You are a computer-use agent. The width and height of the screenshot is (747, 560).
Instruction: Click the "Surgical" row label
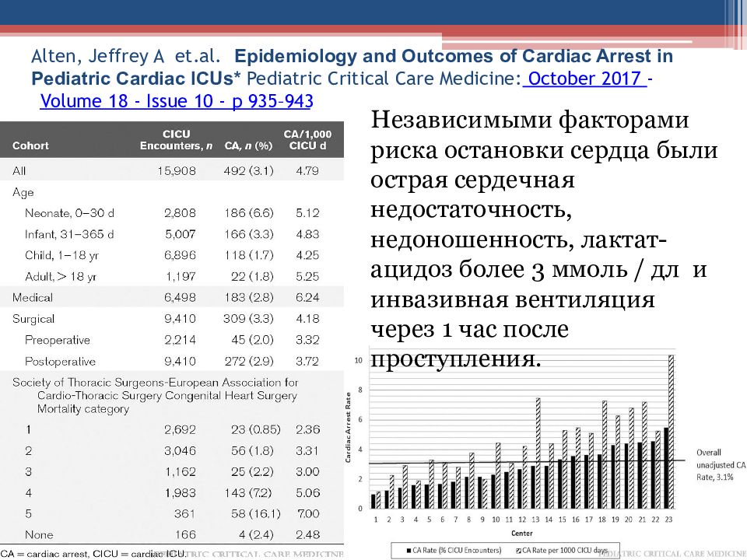tap(33, 319)
